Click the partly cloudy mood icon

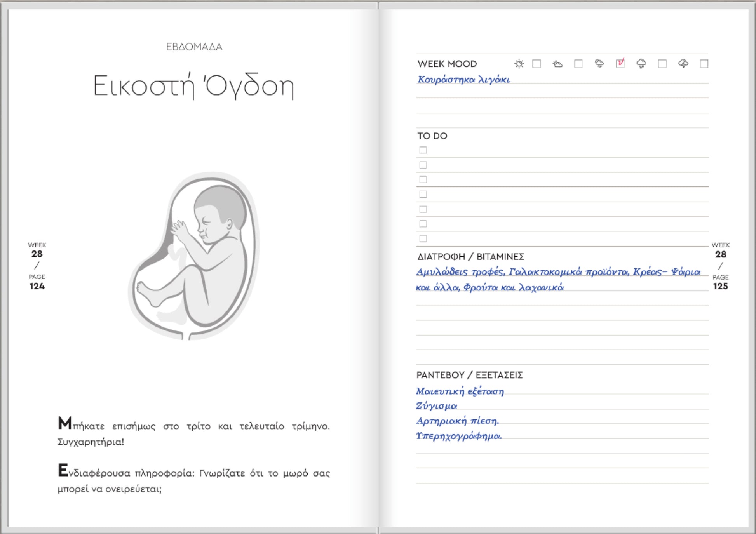click(557, 64)
